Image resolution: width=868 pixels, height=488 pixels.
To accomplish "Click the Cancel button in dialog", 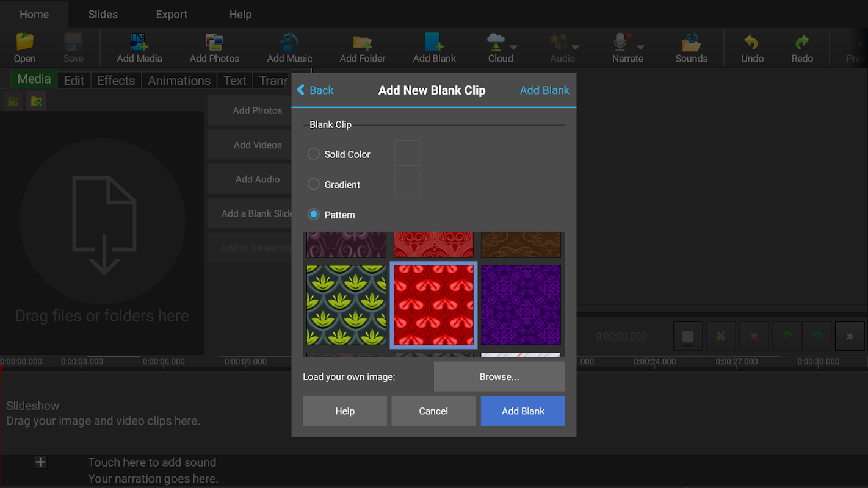I will coord(433,411).
